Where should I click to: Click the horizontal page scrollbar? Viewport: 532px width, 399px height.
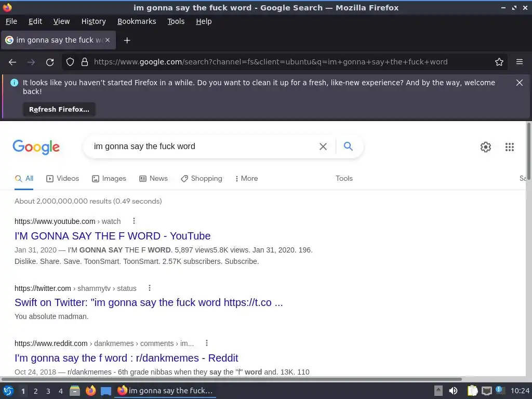coord(231,379)
